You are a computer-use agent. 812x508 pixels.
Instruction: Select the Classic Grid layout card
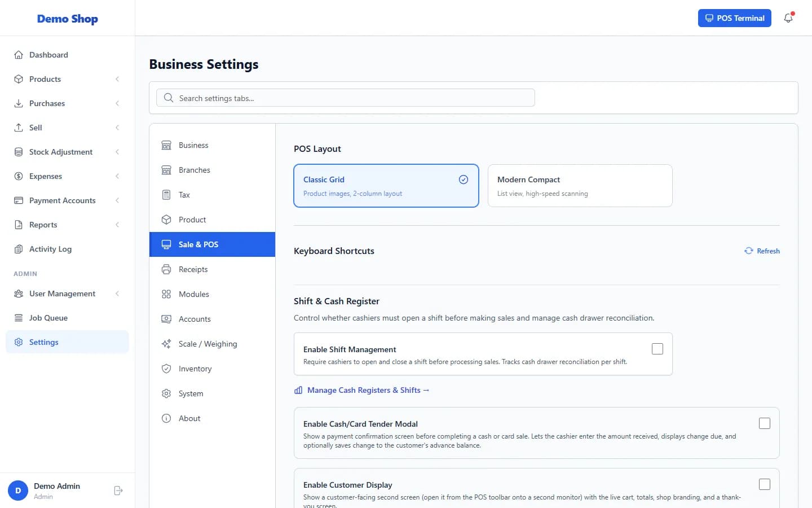pos(386,186)
